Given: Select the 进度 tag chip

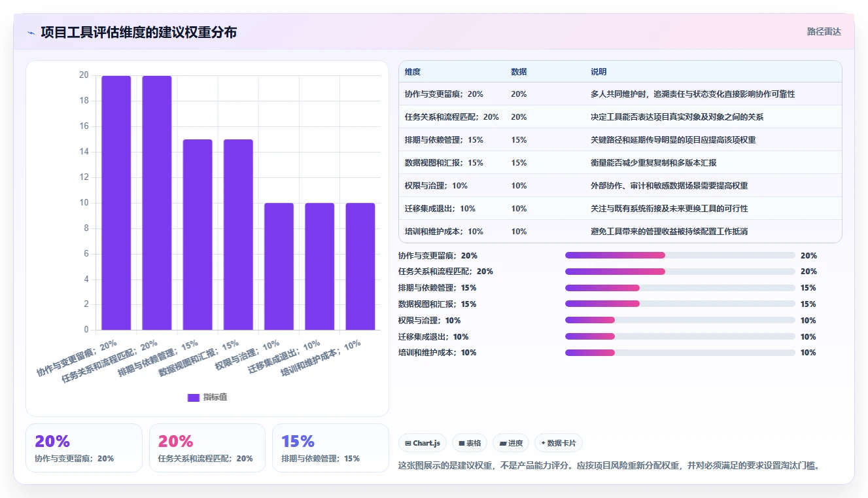Looking at the screenshot, I should point(511,443).
